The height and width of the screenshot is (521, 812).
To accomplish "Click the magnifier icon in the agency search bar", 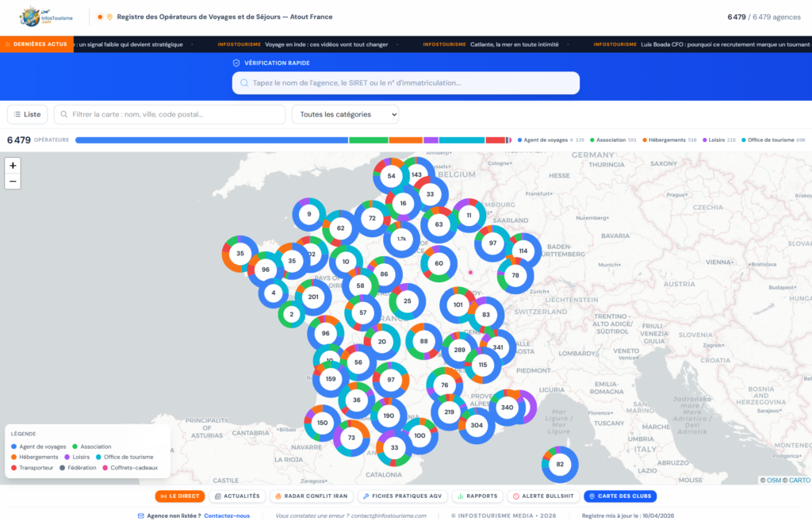I will pos(244,82).
